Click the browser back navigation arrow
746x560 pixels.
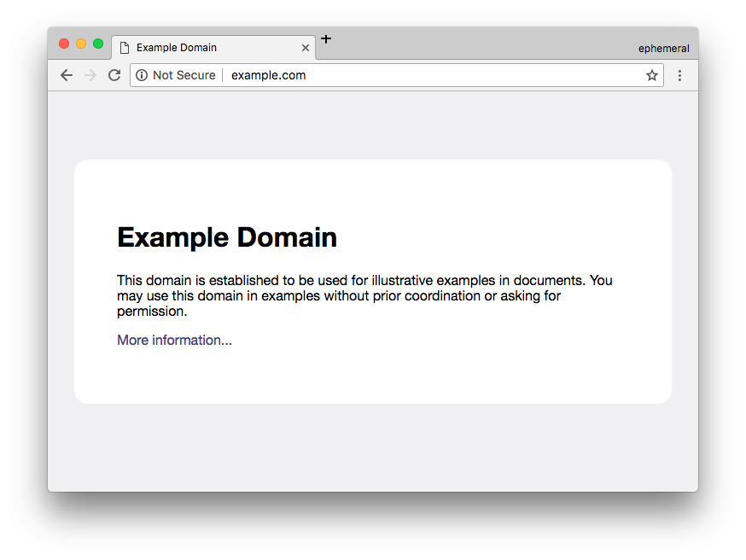(67, 75)
